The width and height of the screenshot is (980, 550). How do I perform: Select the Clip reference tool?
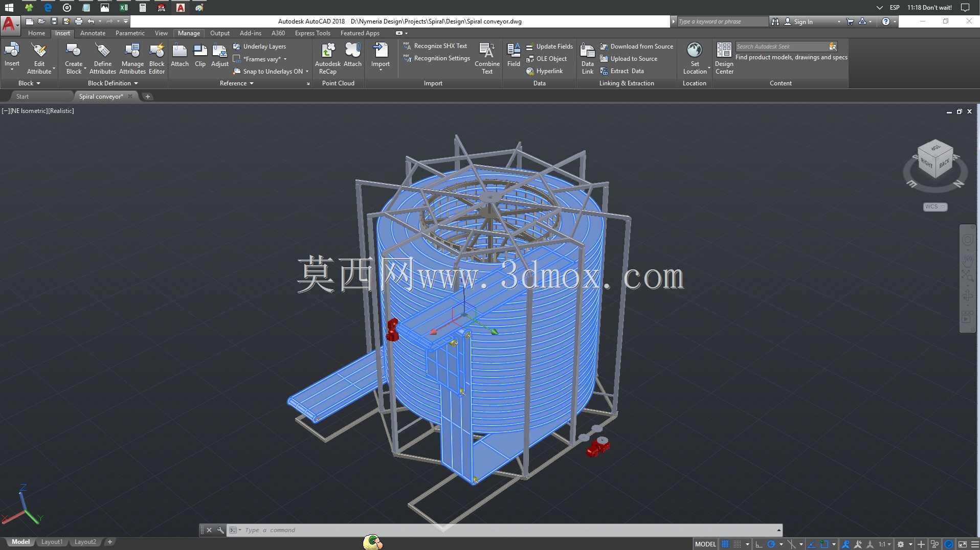tap(200, 55)
